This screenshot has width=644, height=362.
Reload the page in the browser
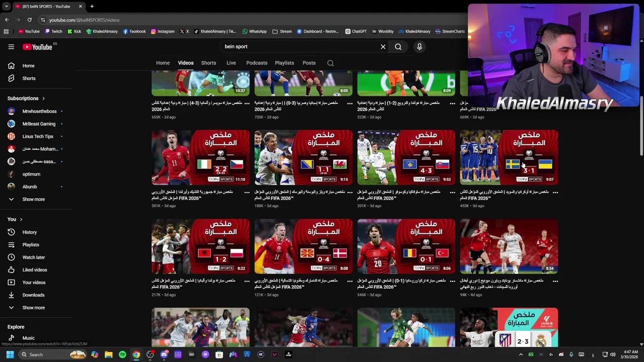tap(29, 20)
